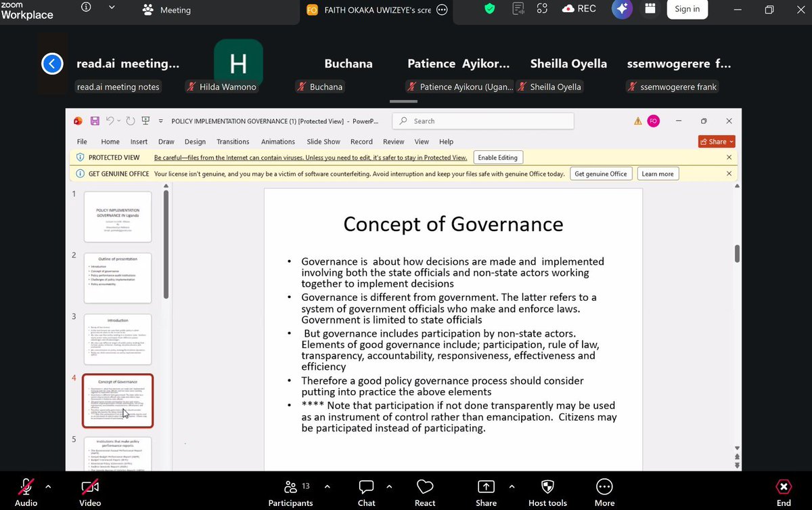This screenshot has height=510, width=812.
Task: Start video with the Video camera icon
Action: [x=90, y=487]
